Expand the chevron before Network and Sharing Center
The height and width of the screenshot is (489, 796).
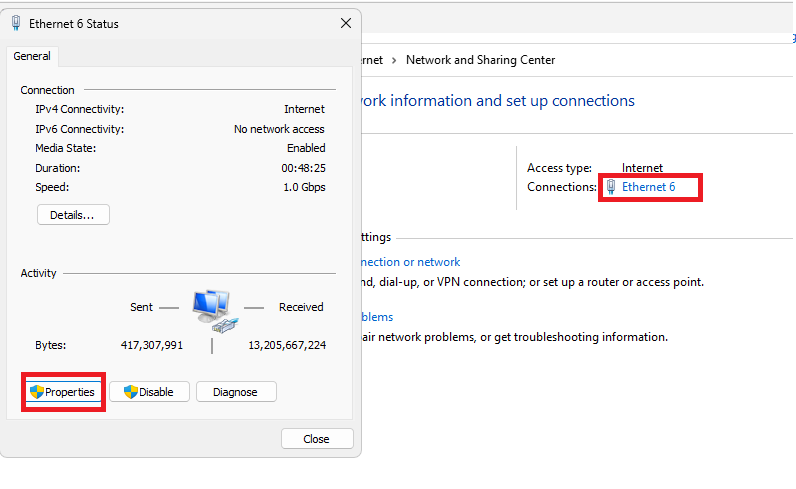pos(394,60)
